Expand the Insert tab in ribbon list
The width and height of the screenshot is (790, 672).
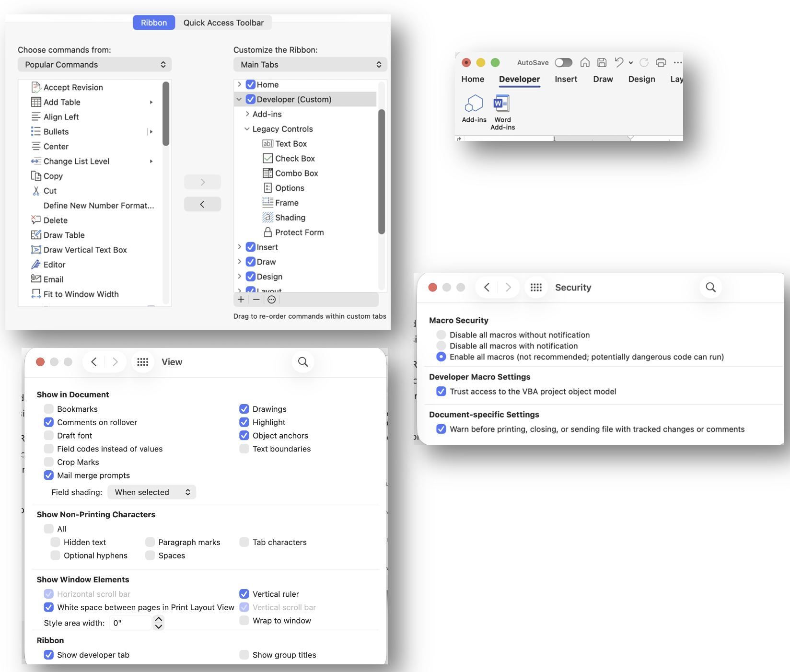click(239, 247)
